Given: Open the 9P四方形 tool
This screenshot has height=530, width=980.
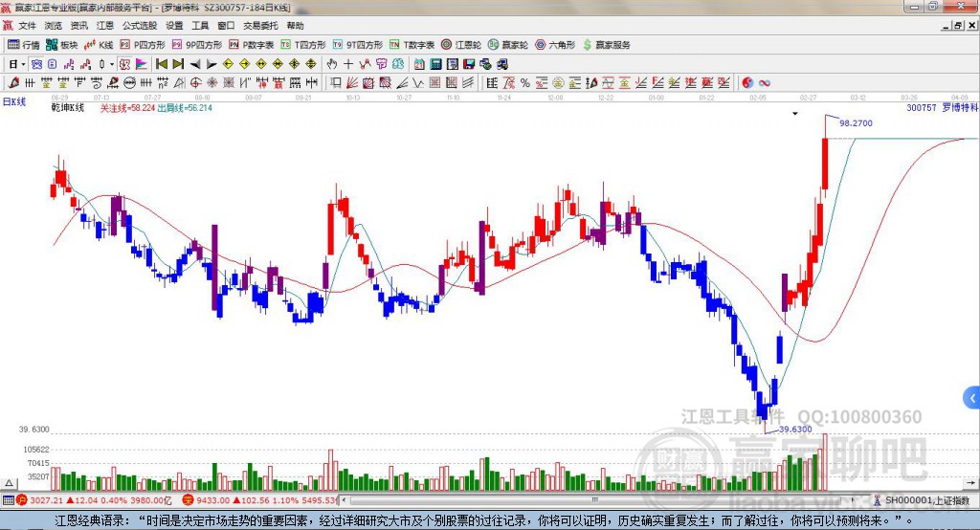Looking at the screenshot, I should pos(197,44).
